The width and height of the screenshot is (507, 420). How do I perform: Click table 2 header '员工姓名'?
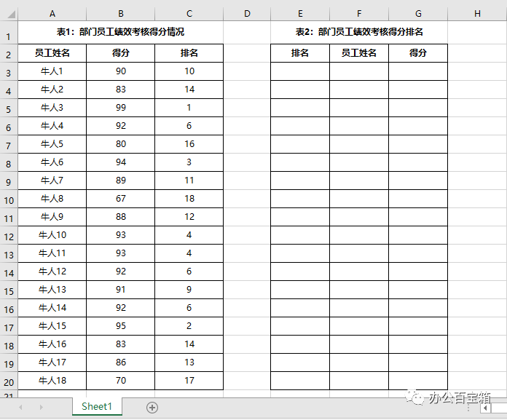pos(359,53)
